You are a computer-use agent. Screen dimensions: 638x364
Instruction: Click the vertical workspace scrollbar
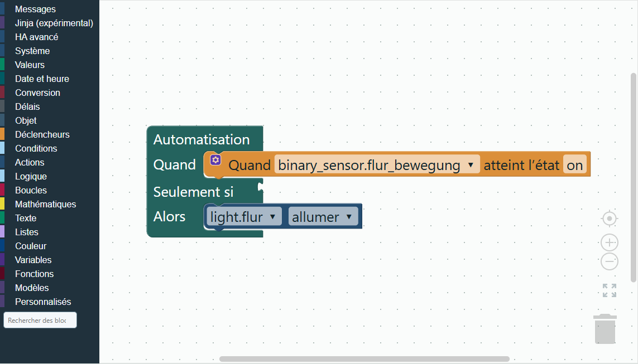pyautogui.click(x=634, y=177)
